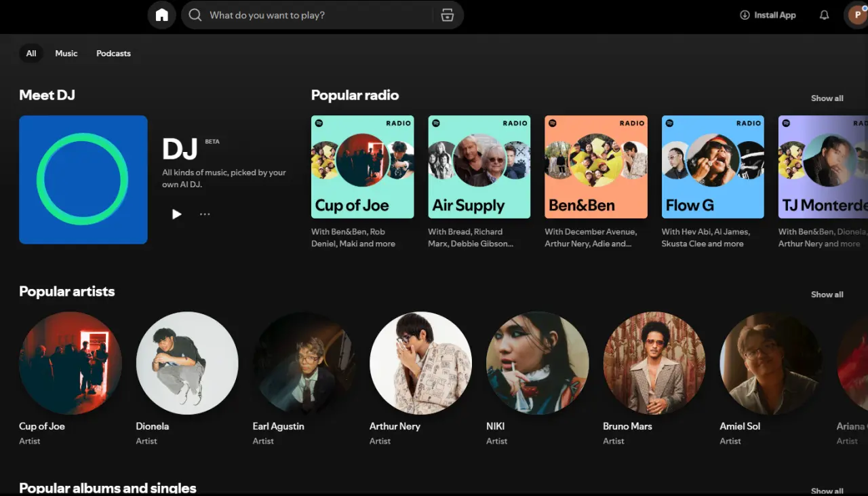Click 'With Bread, Richard Marx, Debbie Gibson…'
This screenshot has height=496, width=868.
(471, 237)
